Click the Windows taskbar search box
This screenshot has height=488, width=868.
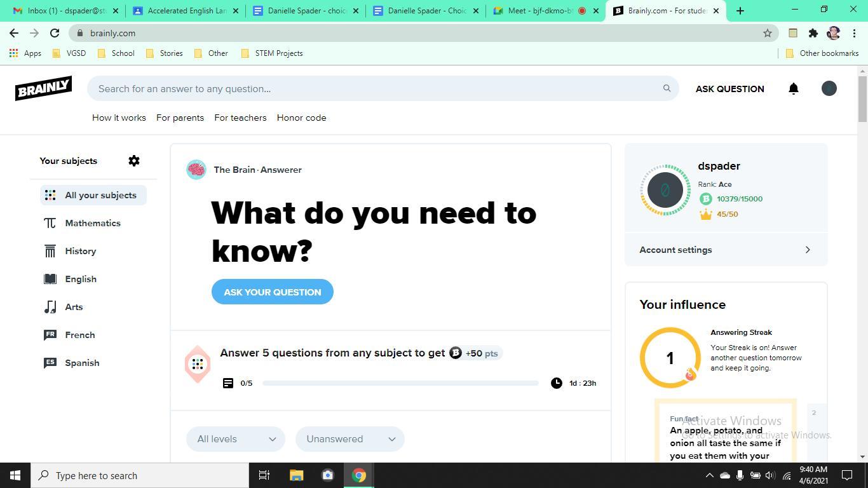[140, 475]
